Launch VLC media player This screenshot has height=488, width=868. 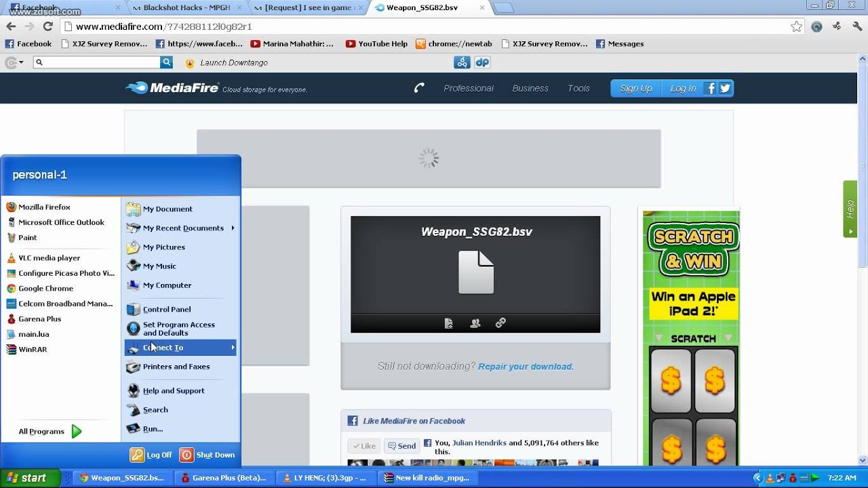tap(43, 258)
